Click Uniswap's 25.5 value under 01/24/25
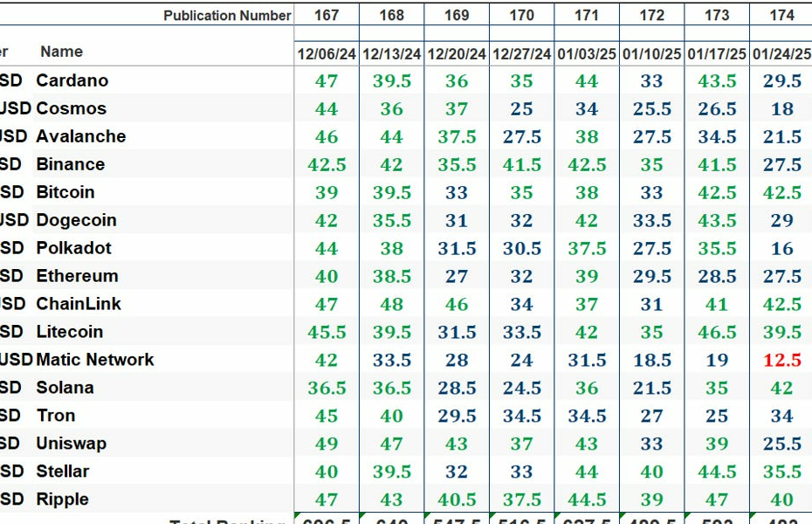The width and height of the screenshot is (812, 524). tap(782, 444)
